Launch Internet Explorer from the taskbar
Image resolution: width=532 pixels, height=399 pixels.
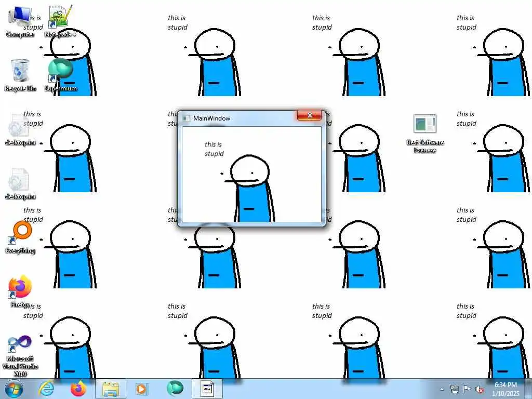pos(46,389)
